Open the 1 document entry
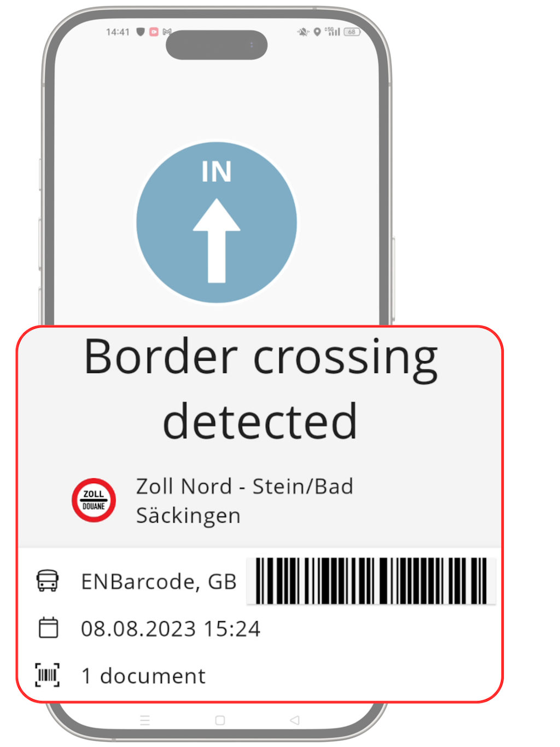The image size is (560, 747). coord(143,676)
